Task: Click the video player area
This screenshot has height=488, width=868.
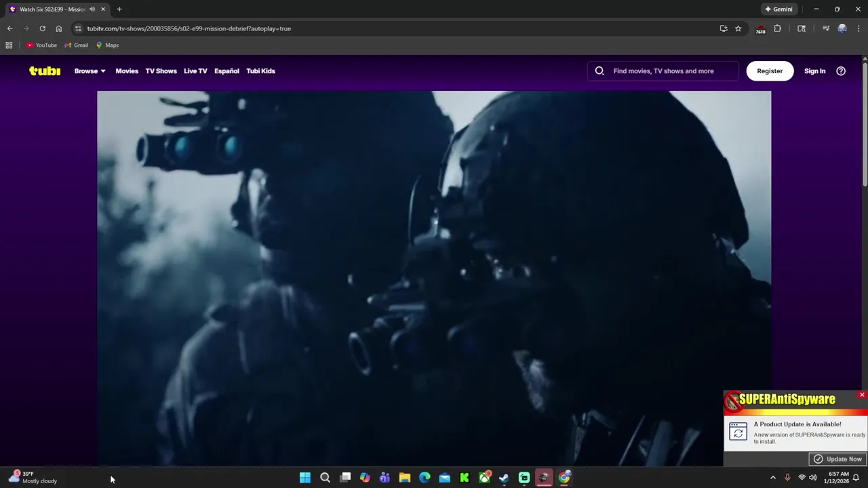Action: pyautogui.click(x=434, y=278)
